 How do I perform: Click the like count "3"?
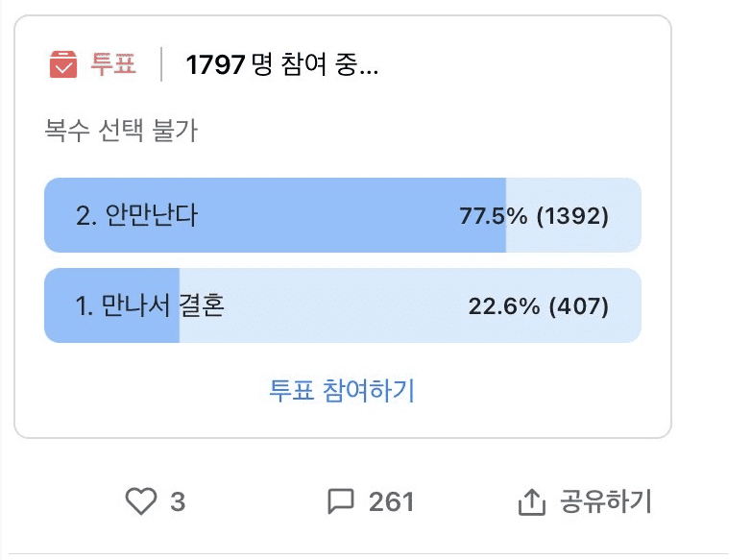click(x=178, y=501)
